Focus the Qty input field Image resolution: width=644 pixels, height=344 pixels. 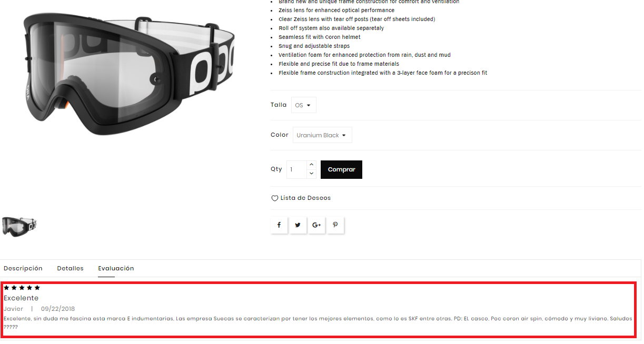[x=297, y=169]
